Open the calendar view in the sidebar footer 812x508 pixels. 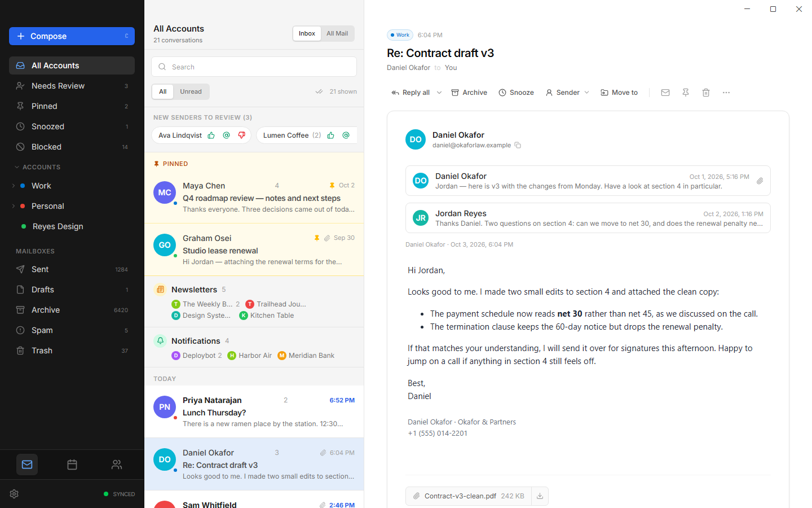[x=72, y=465]
